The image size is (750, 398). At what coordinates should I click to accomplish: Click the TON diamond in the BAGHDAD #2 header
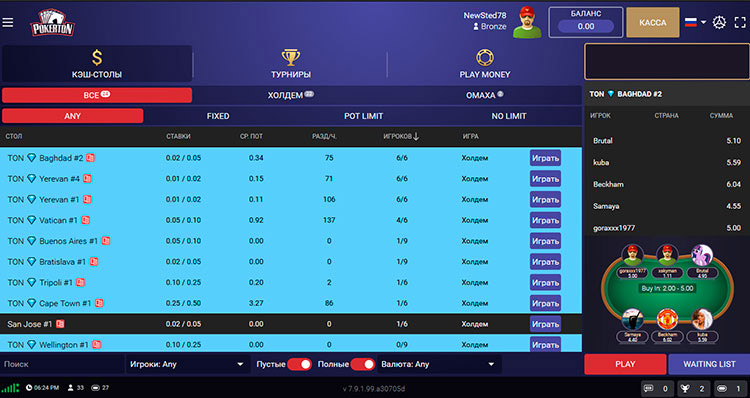pyautogui.click(x=611, y=94)
